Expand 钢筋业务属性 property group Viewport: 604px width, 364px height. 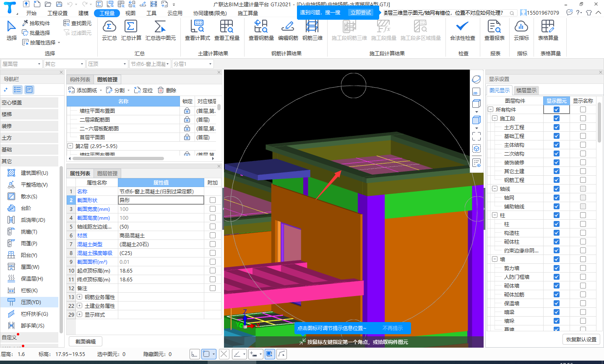[x=79, y=297]
